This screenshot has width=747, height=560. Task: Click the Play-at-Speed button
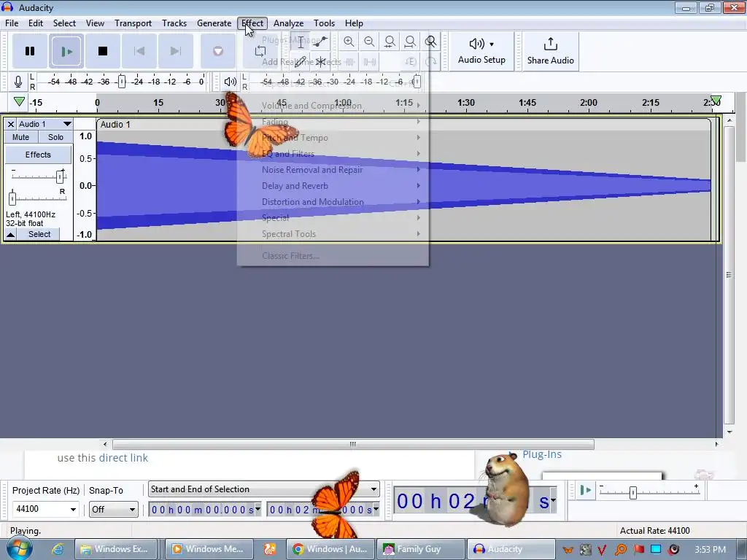(x=586, y=491)
